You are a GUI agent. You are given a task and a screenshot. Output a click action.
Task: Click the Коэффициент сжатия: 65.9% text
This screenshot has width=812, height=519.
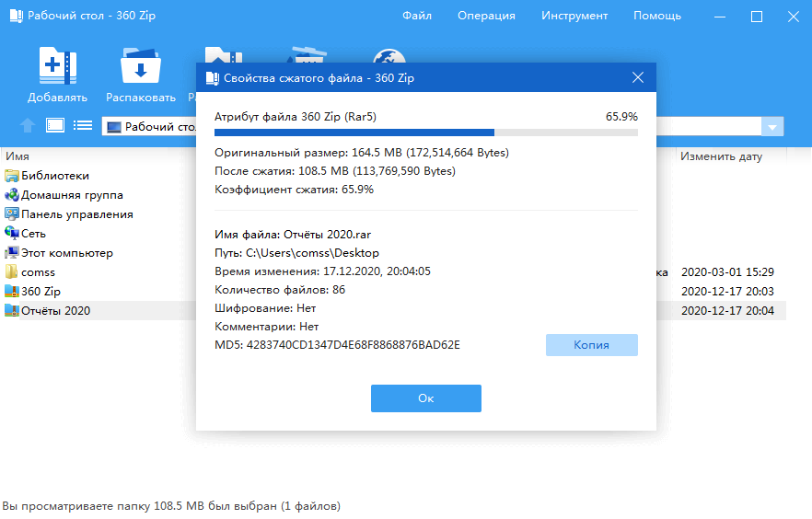pyautogui.click(x=294, y=190)
